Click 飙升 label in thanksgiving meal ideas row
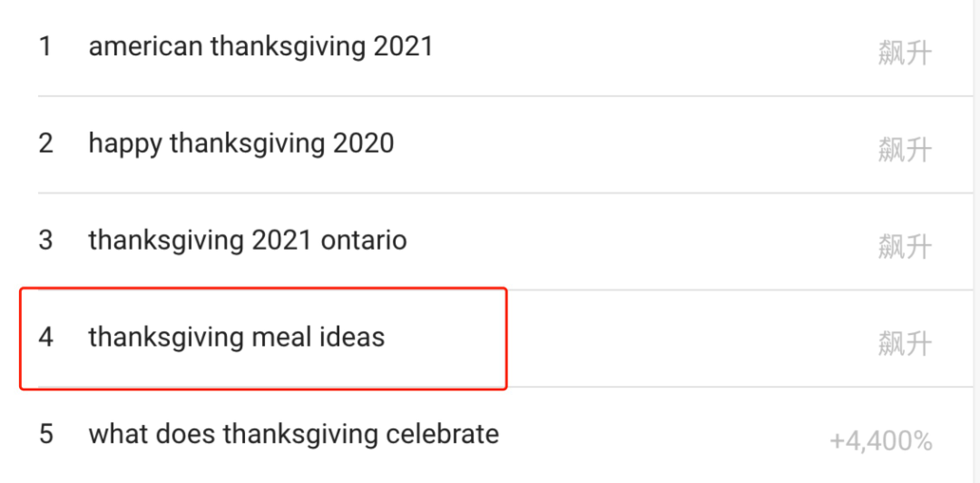Screen dimensions: 980x483 pos(905,343)
